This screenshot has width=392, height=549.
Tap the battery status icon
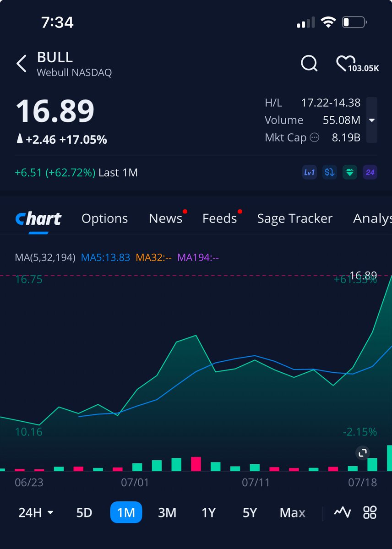[x=354, y=22]
